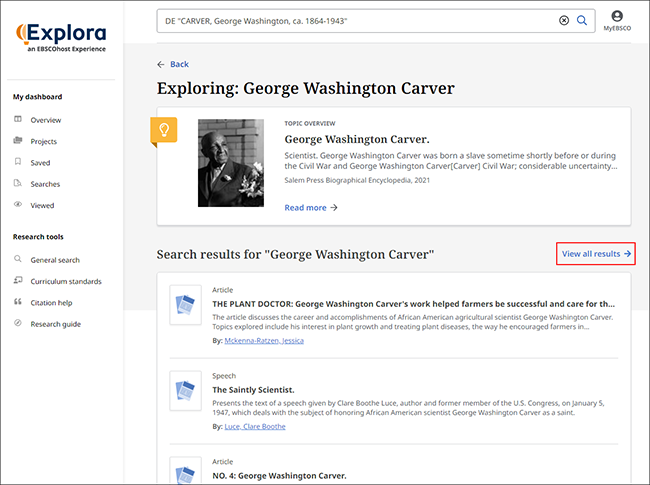Clear the search box with X icon

(x=564, y=20)
